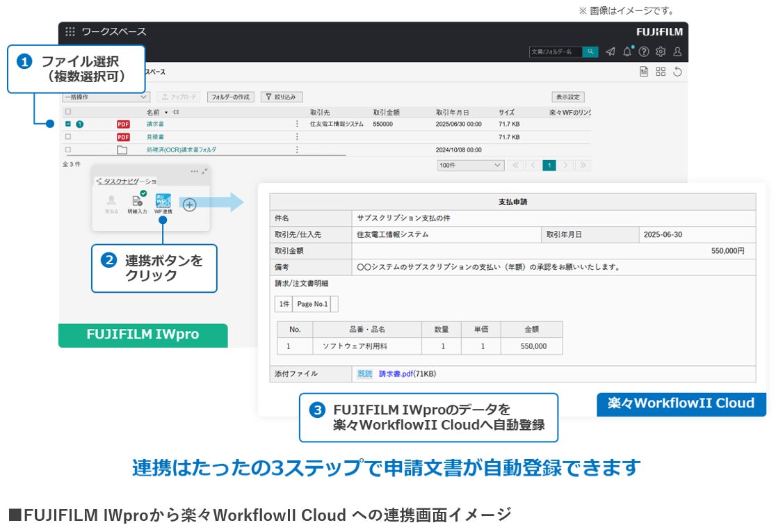The height and width of the screenshot is (532, 776).
Task: Click the 明細入力 task icon
Action: (138, 202)
